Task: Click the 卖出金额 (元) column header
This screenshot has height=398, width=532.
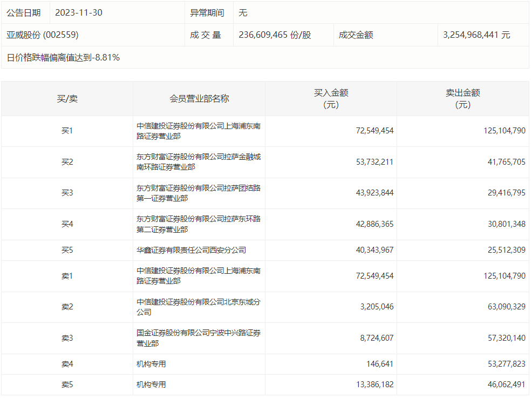Action: coord(462,99)
